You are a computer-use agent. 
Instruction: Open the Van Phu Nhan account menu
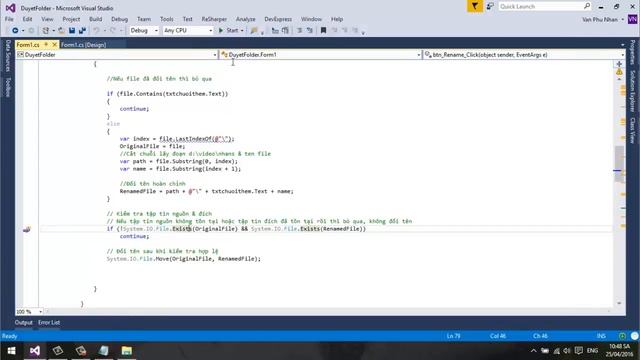point(603,20)
